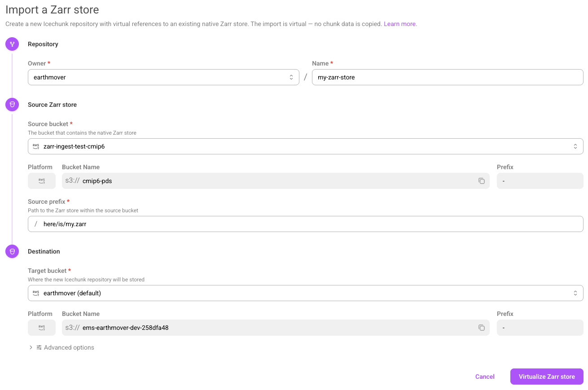
Task: Click the Owner dropdown up-down arrows
Action: (291, 77)
